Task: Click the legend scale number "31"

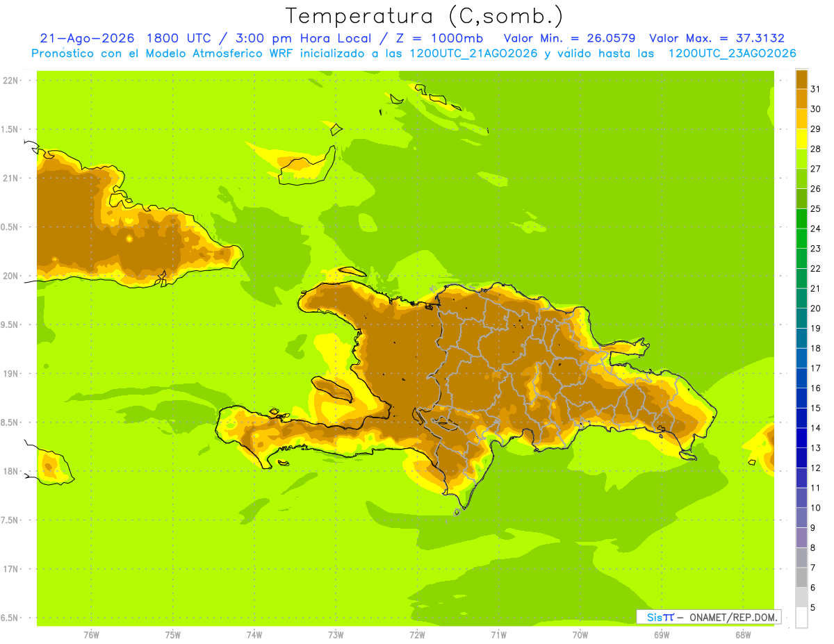Action: click(815, 89)
